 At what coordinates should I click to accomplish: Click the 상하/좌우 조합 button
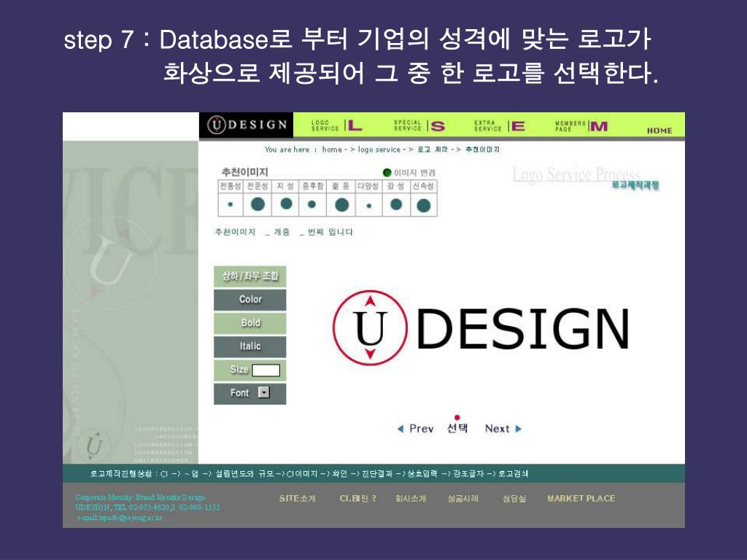250,276
